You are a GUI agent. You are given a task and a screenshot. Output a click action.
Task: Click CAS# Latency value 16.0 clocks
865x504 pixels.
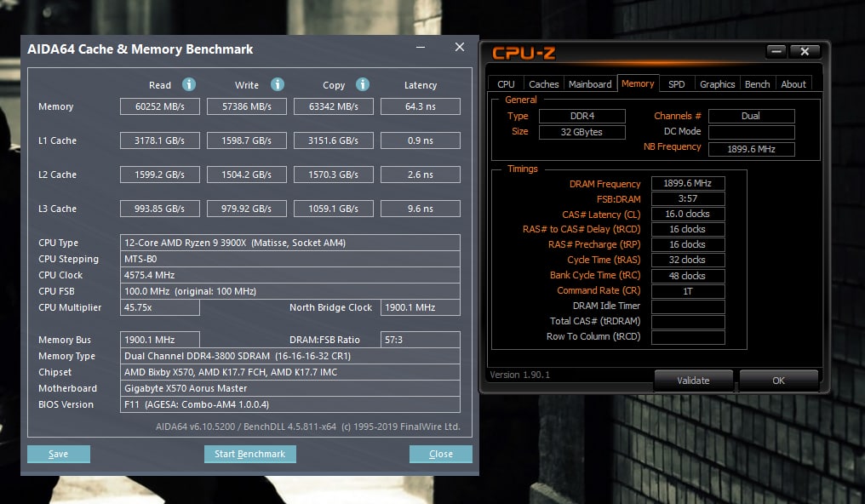688,214
